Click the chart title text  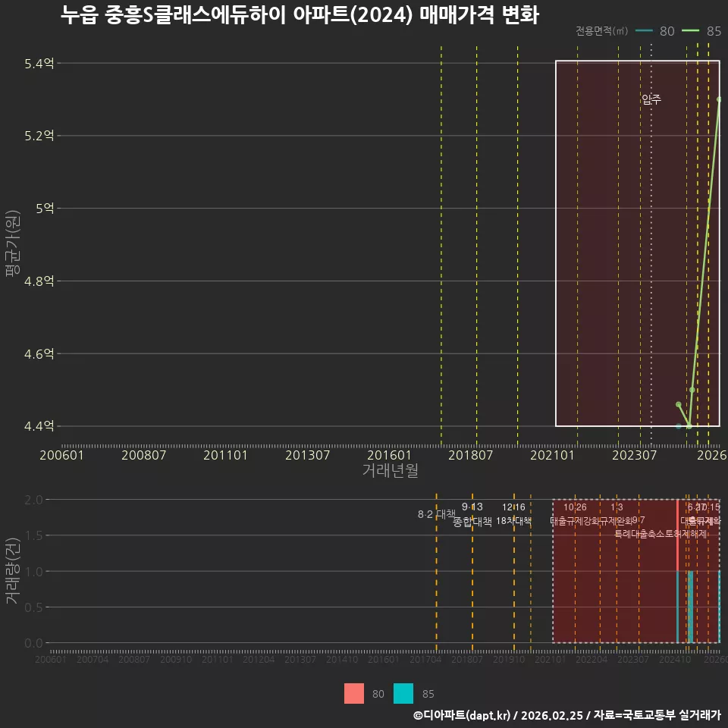point(300,14)
